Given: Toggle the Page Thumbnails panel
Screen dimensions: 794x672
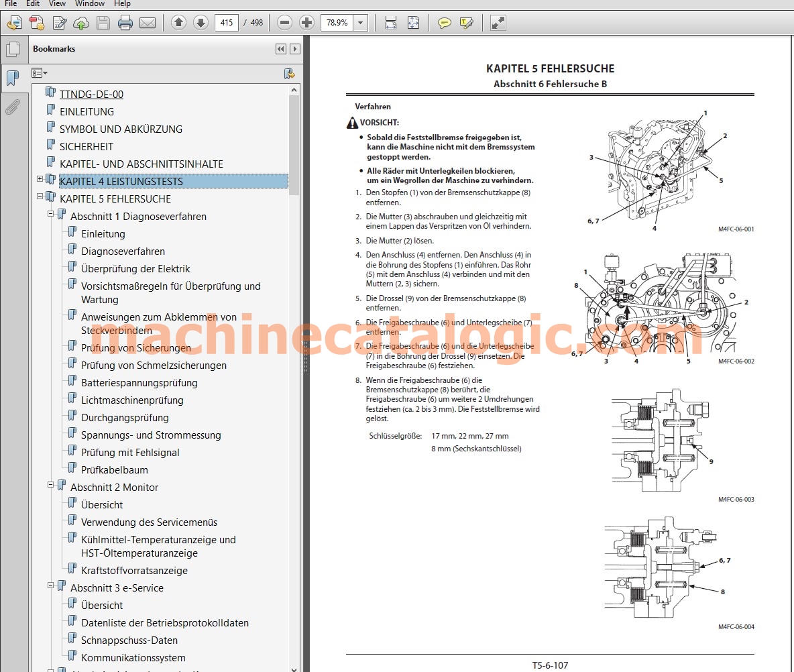Looking at the screenshot, I should (x=13, y=49).
